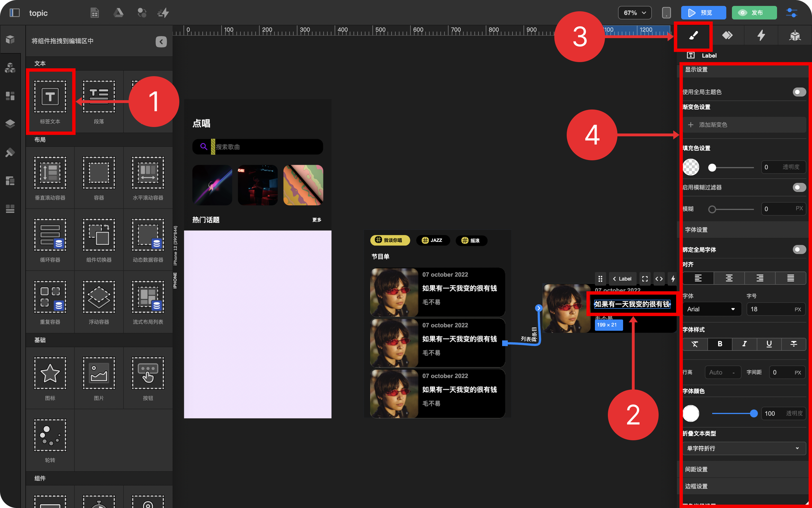Toggle underline font style

point(769,344)
